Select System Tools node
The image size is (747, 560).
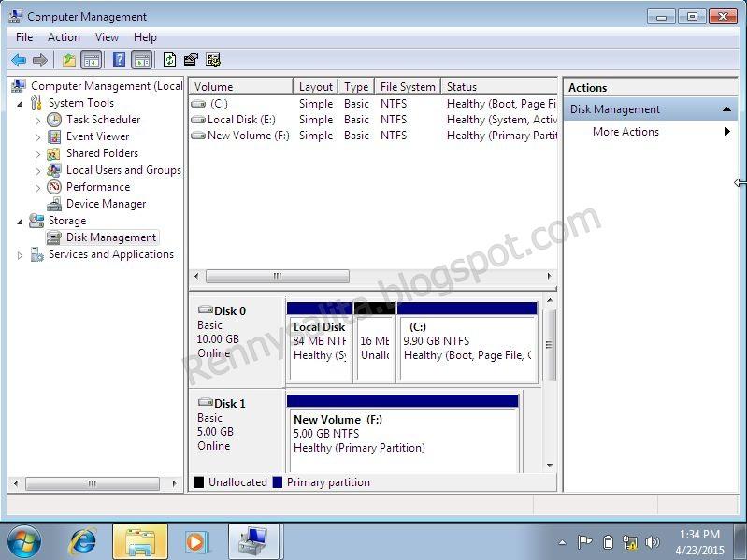coord(81,103)
